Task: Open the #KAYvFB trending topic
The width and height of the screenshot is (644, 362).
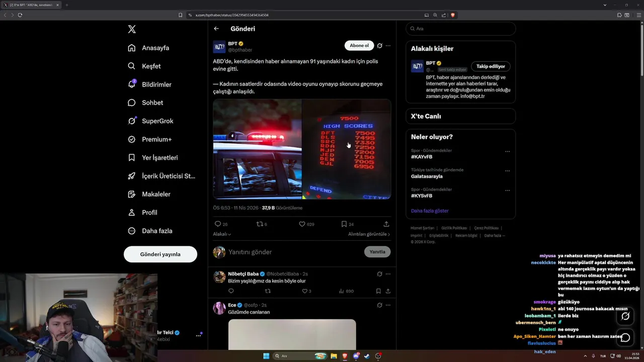Action: [422, 157]
